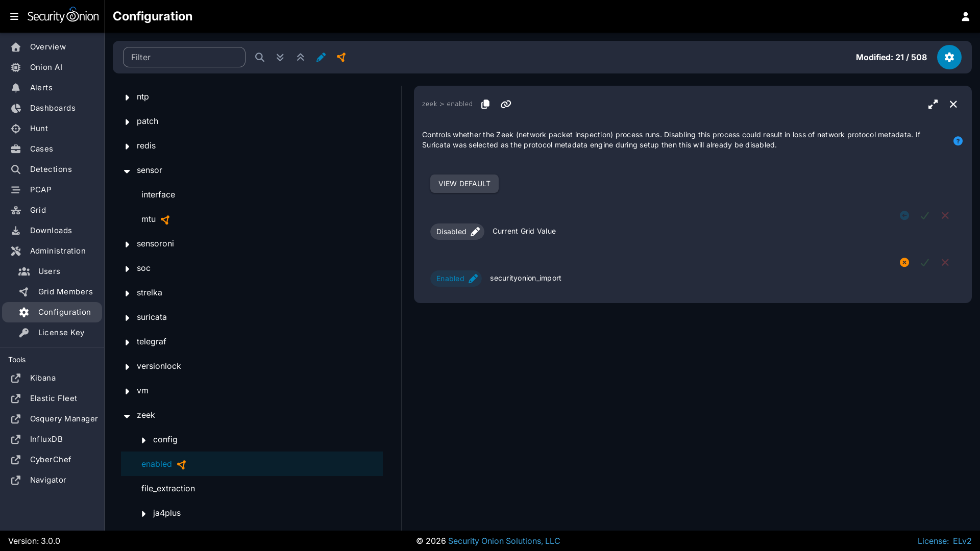Toggle the modified-settings pencil filter

[321, 57]
